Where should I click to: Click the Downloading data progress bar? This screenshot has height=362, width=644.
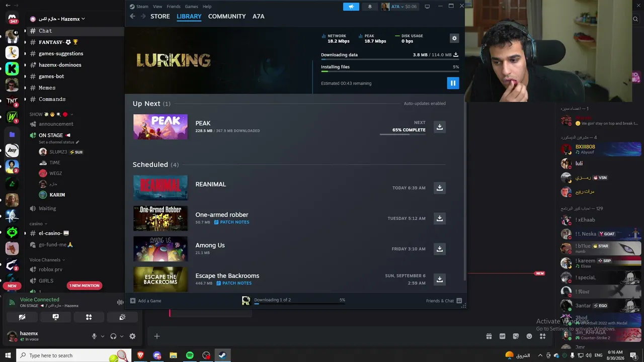click(x=390, y=59)
